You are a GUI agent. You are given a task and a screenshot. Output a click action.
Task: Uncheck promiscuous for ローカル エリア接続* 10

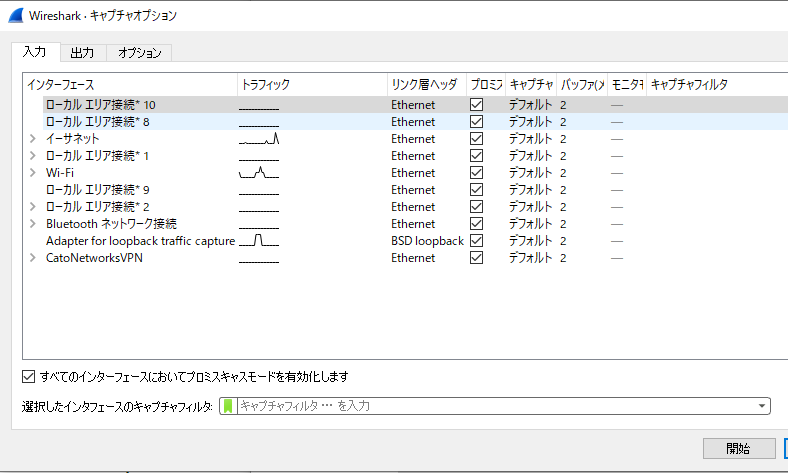(x=476, y=105)
